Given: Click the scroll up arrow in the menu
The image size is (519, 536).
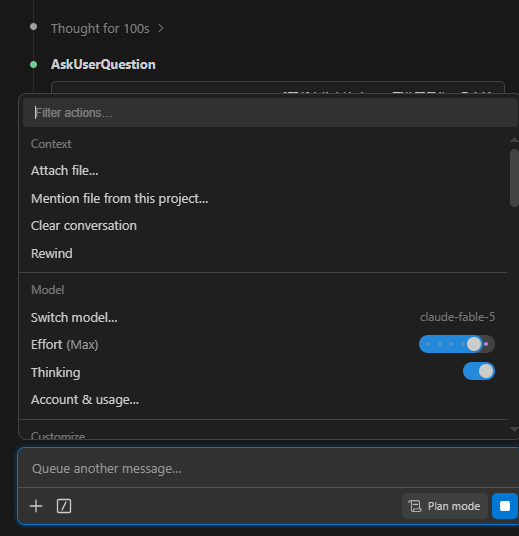Looking at the screenshot, I should click(x=514, y=139).
